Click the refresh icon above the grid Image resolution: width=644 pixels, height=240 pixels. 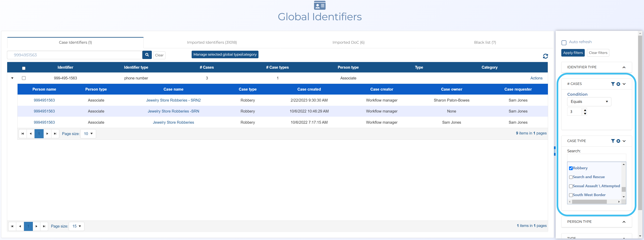[545, 56]
